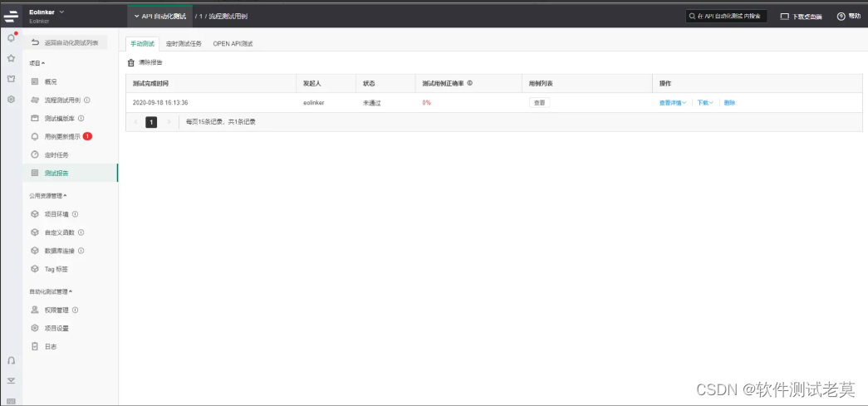The height and width of the screenshot is (406, 868).
Task: Click the search field in header
Action: click(x=727, y=17)
